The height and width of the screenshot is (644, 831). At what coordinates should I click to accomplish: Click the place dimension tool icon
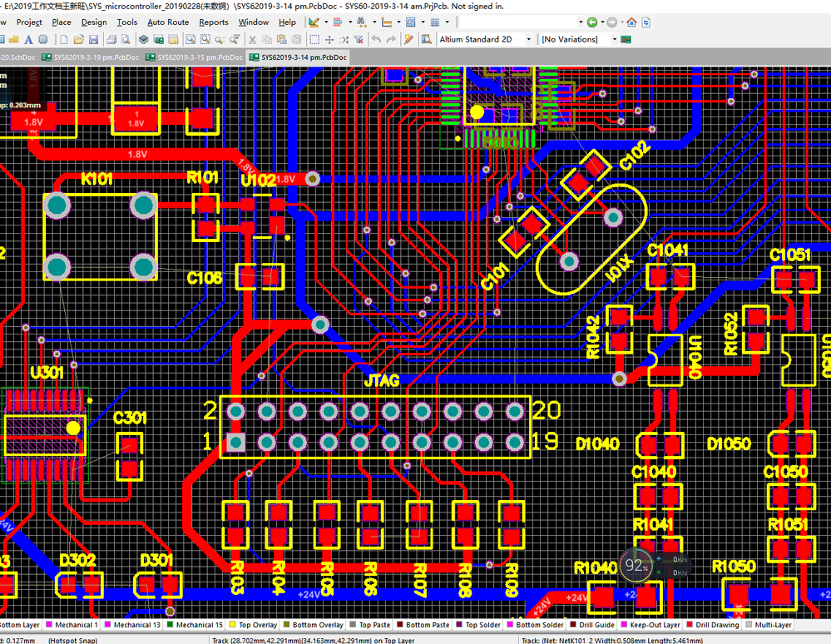pyautogui.click(x=386, y=22)
